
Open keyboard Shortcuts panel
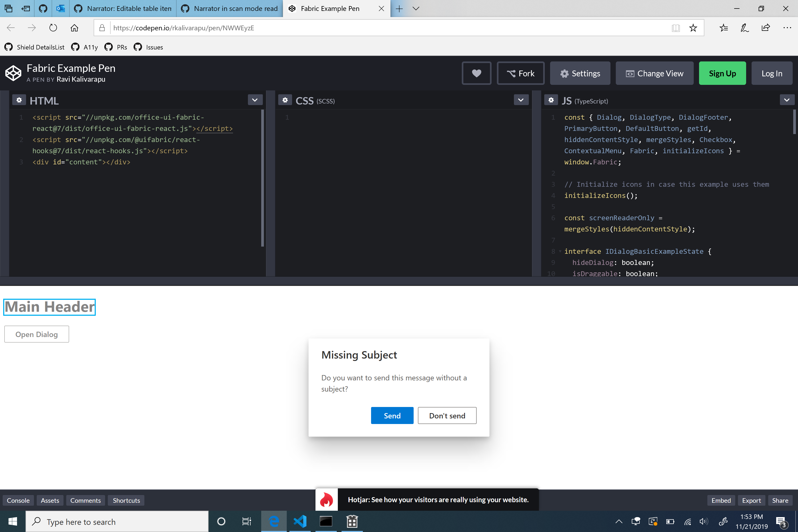point(126,500)
